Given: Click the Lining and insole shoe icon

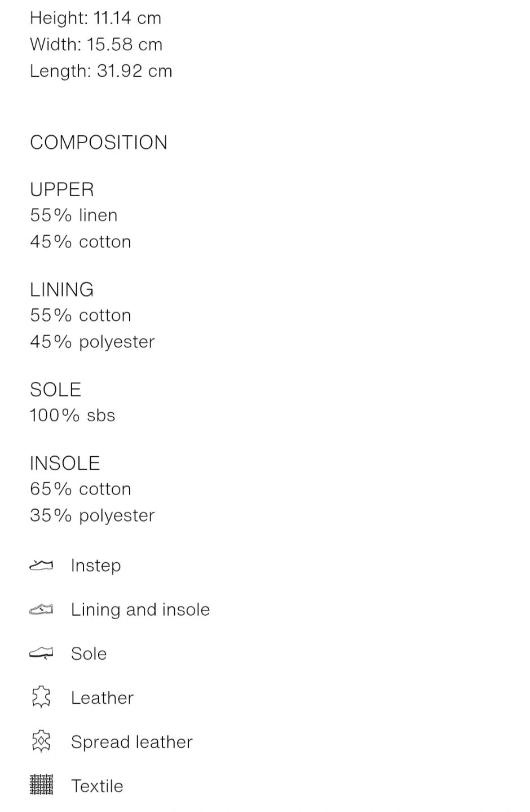Looking at the screenshot, I should pyautogui.click(x=41, y=609).
